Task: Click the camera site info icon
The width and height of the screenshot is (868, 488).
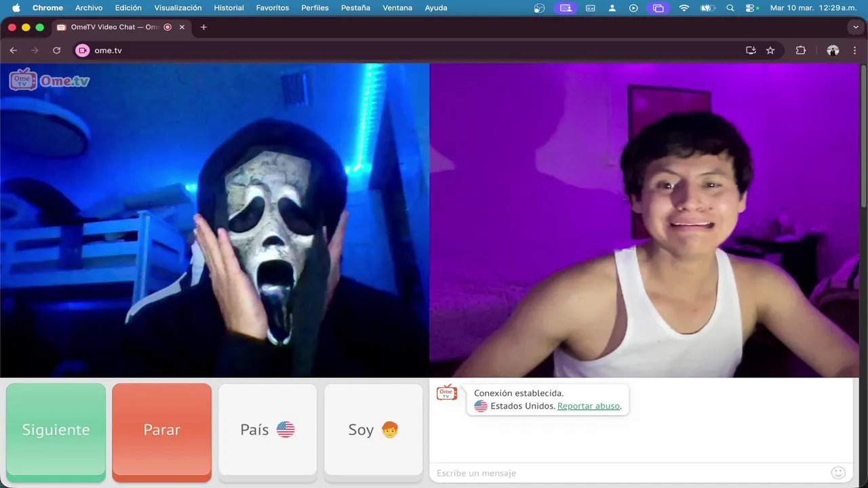Action: 83,50
